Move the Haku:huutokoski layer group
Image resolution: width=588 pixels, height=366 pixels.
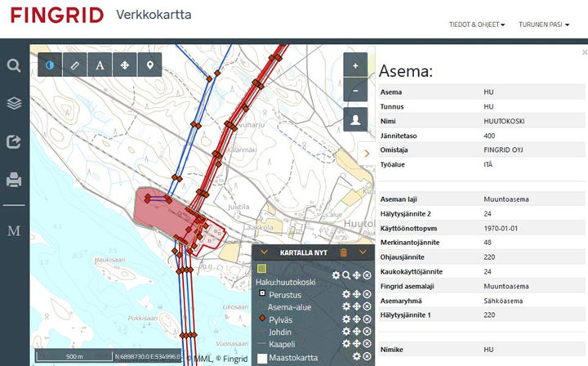tap(357, 275)
